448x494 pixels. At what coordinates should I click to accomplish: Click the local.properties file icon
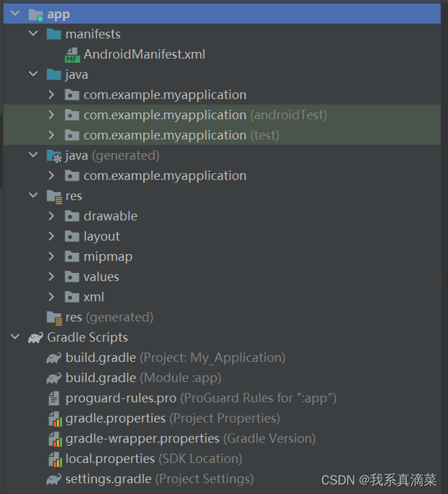(55, 460)
